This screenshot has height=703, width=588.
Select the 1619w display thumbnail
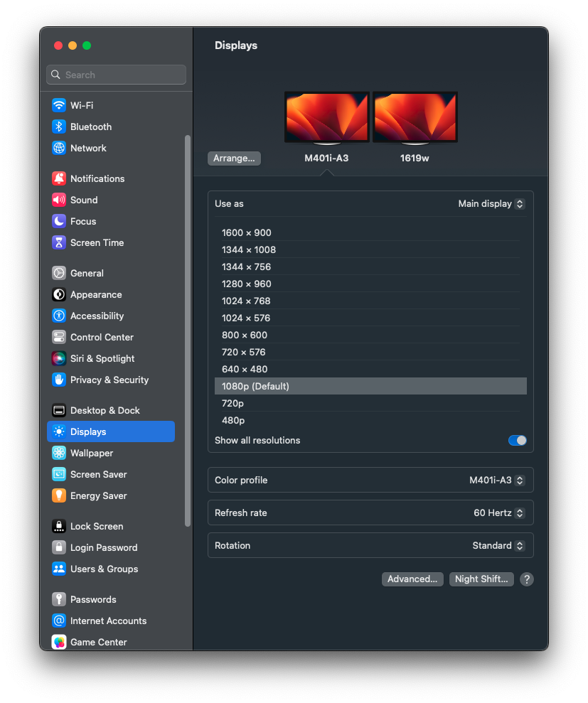(x=415, y=117)
